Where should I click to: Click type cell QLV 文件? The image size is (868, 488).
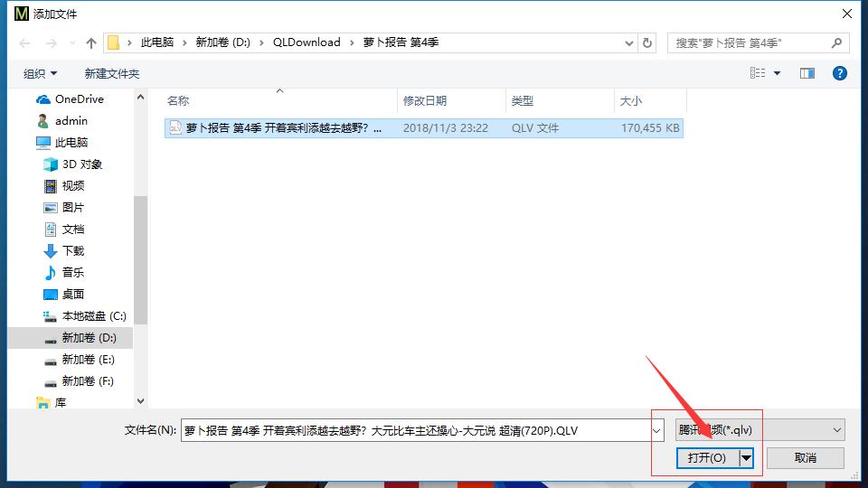pyautogui.click(x=534, y=127)
